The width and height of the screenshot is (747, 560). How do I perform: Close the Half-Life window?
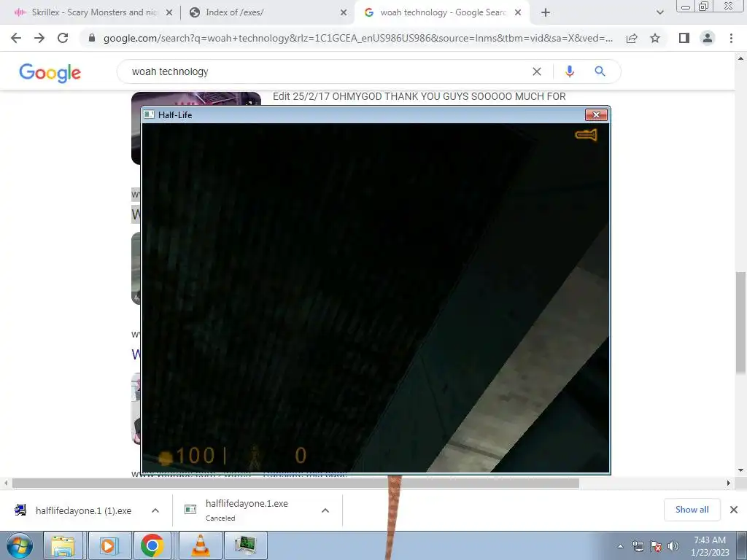coord(596,114)
